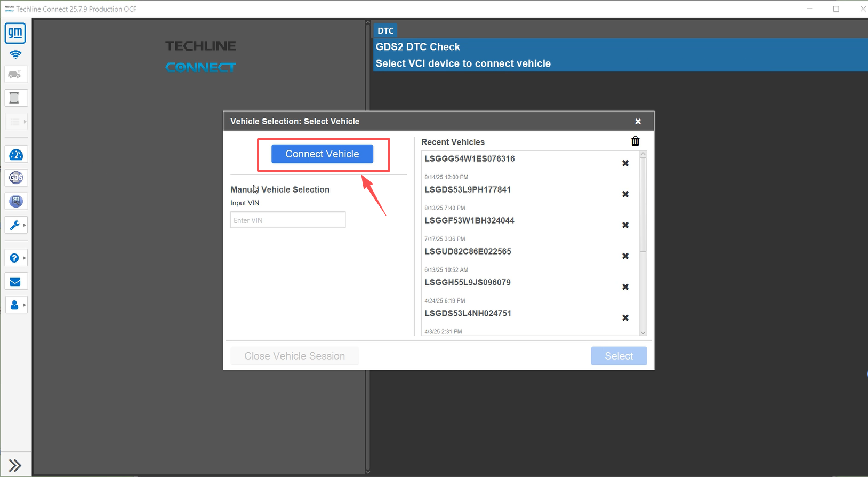The height and width of the screenshot is (477, 868).
Task: Click the Connect Vehicle button
Action: pos(322,154)
